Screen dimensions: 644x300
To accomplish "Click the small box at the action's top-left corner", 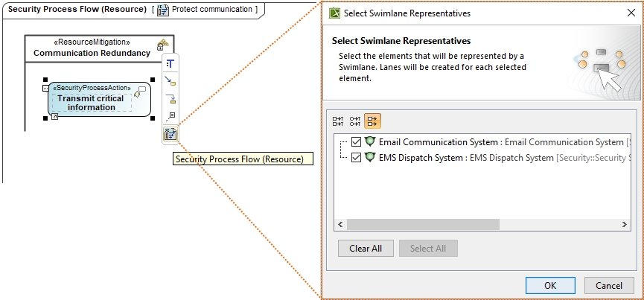I will tap(45, 88).
